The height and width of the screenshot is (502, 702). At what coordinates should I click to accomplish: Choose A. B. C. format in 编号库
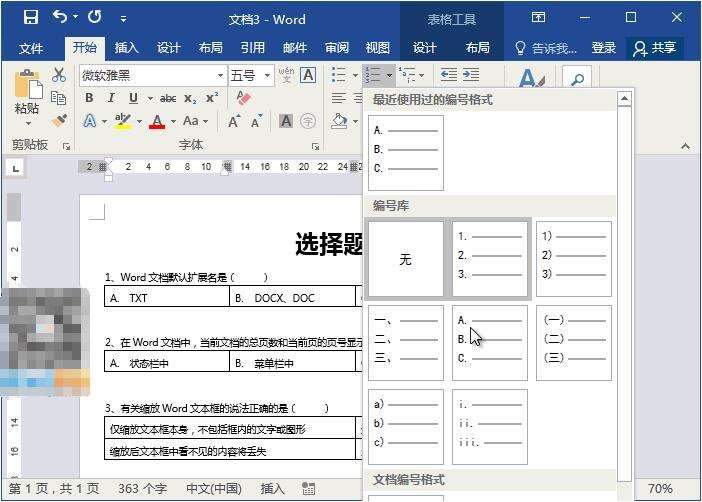490,343
